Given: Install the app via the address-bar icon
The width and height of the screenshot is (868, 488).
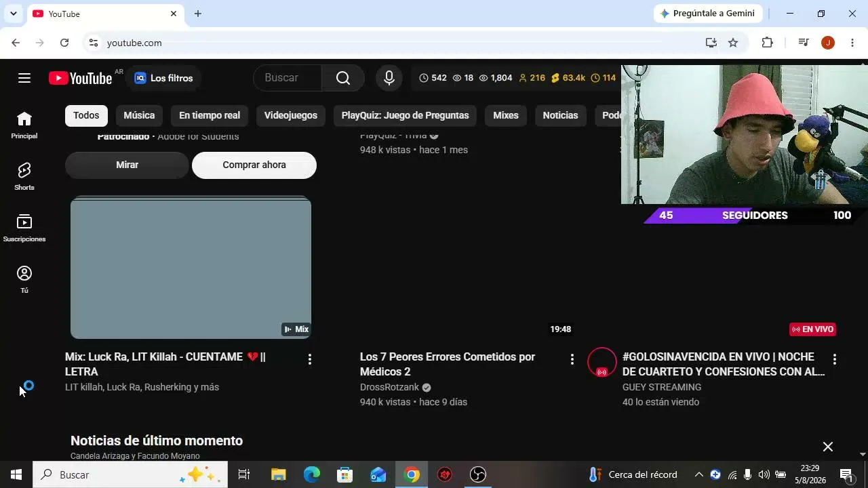Looking at the screenshot, I should click(x=711, y=43).
